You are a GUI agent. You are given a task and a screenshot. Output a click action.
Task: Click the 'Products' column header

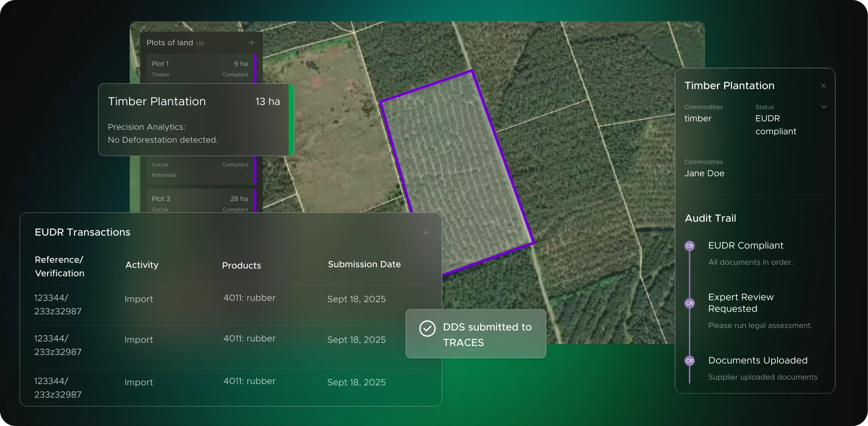(241, 266)
